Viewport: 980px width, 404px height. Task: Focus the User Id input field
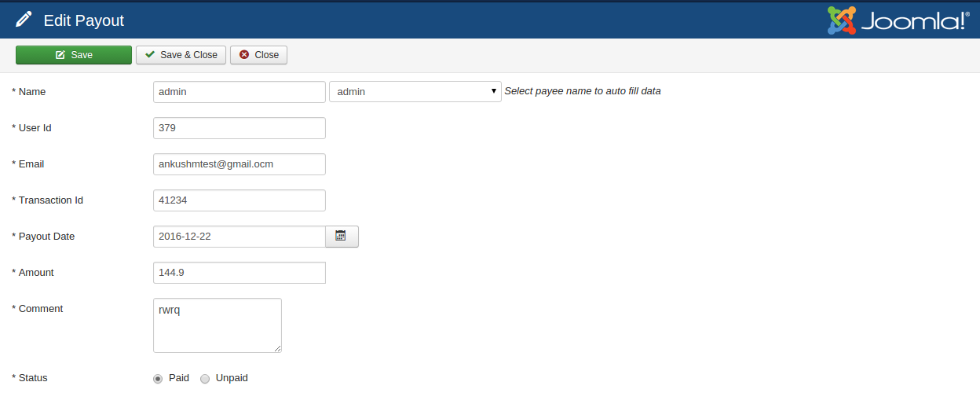pyautogui.click(x=239, y=128)
